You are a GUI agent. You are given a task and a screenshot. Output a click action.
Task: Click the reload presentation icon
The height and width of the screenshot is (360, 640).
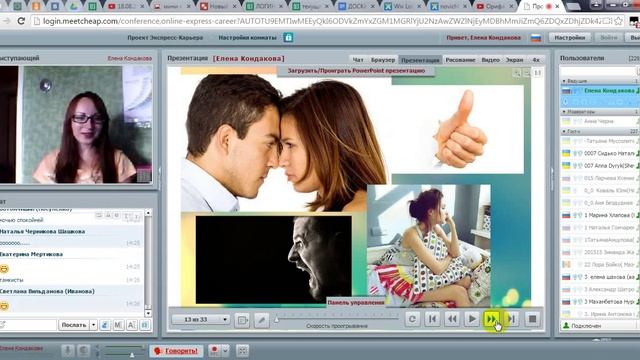412,319
